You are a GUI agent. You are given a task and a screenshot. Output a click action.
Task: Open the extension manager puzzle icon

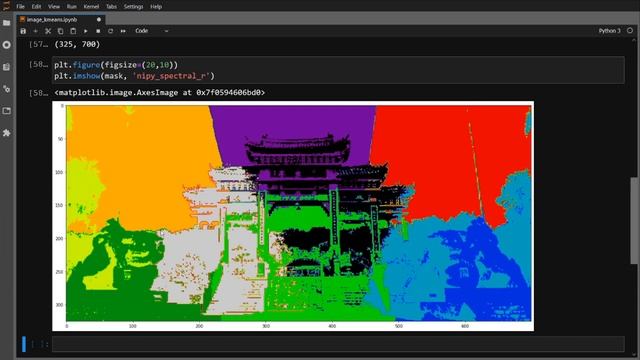[7, 133]
